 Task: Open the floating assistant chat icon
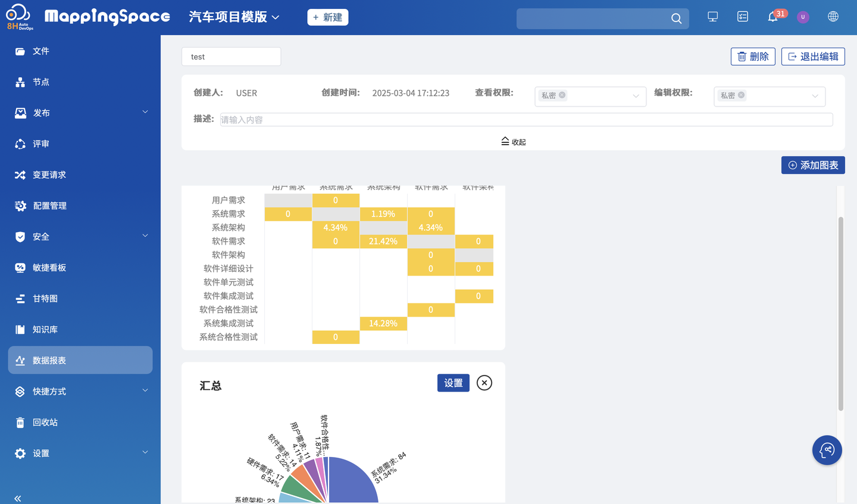click(x=827, y=450)
